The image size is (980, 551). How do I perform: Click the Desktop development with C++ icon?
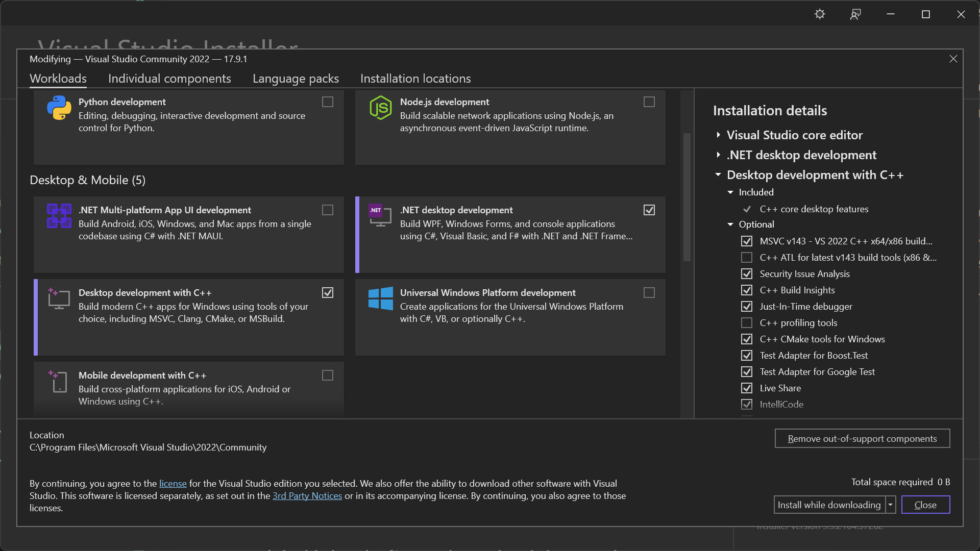coord(59,298)
